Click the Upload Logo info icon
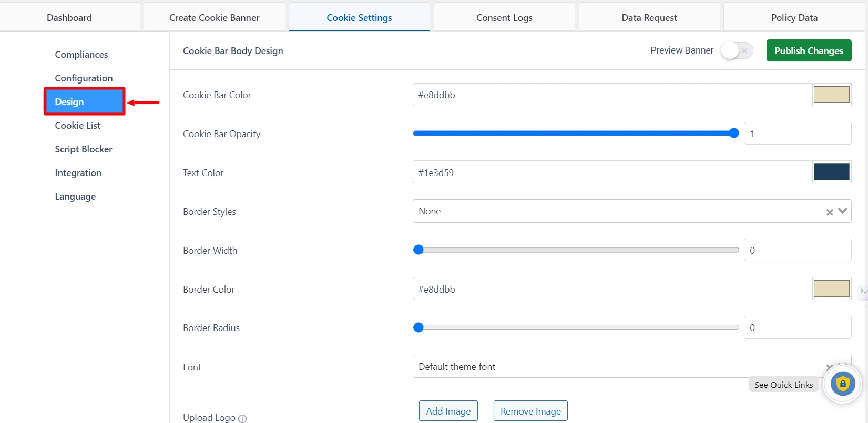 pos(242,419)
